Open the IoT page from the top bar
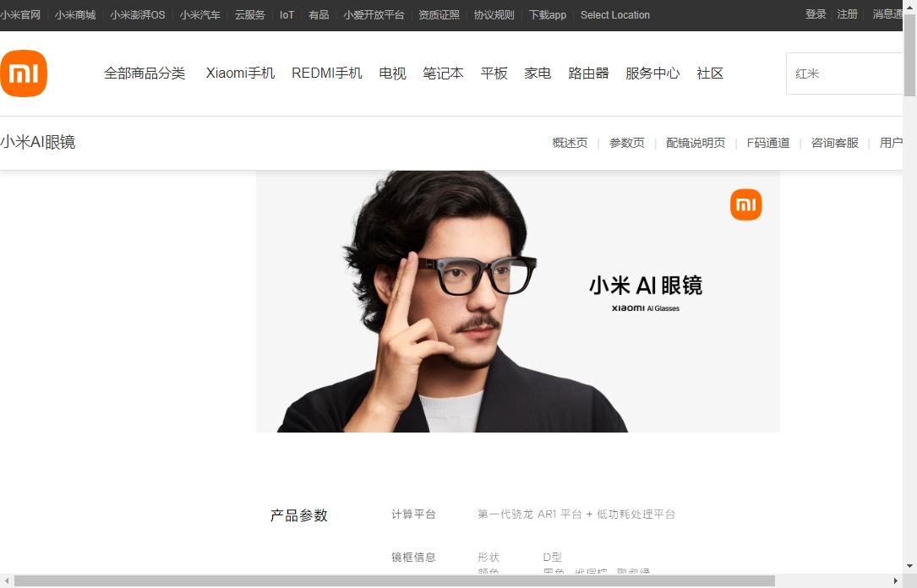The image size is (917, 588). pyautogui.click(x=287, y=14)
